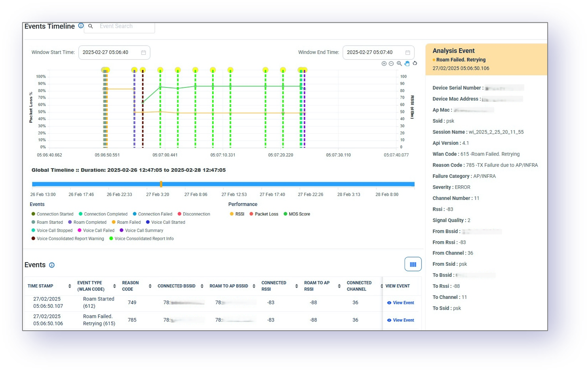Click the Event Search input field
The width and height of the screenshot is (588, 371).
(124, 26)
